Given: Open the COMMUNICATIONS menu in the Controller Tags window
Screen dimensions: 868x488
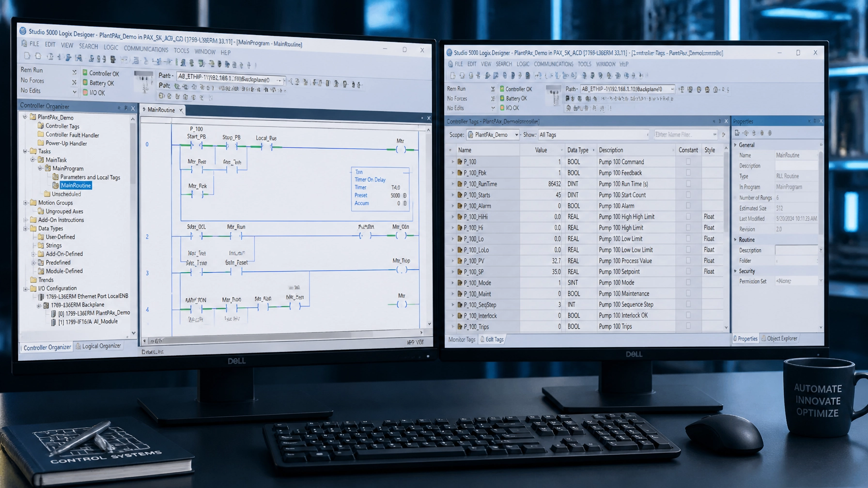Looking at the screenshot, I should pos(554,64).
